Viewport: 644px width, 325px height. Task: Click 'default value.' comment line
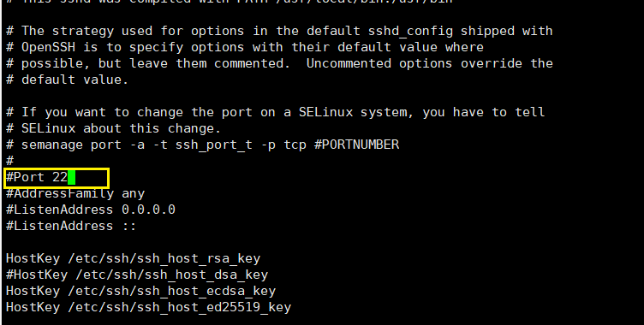(67, 80)
